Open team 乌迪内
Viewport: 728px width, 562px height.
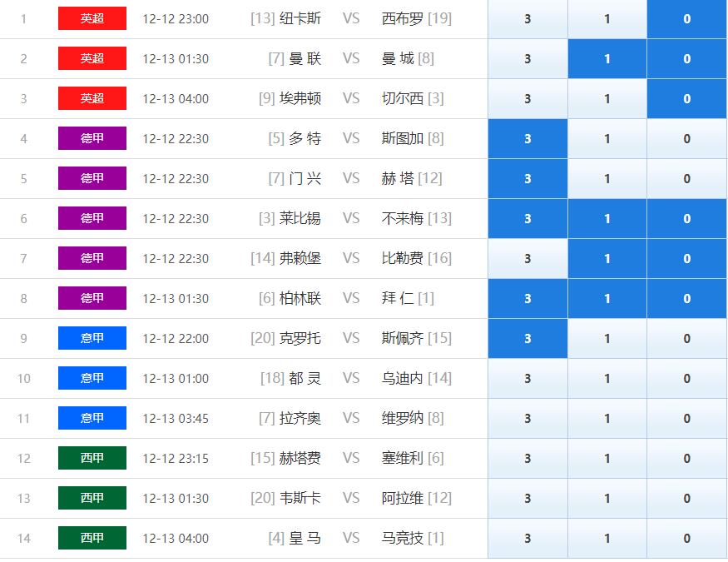(403, 378)
